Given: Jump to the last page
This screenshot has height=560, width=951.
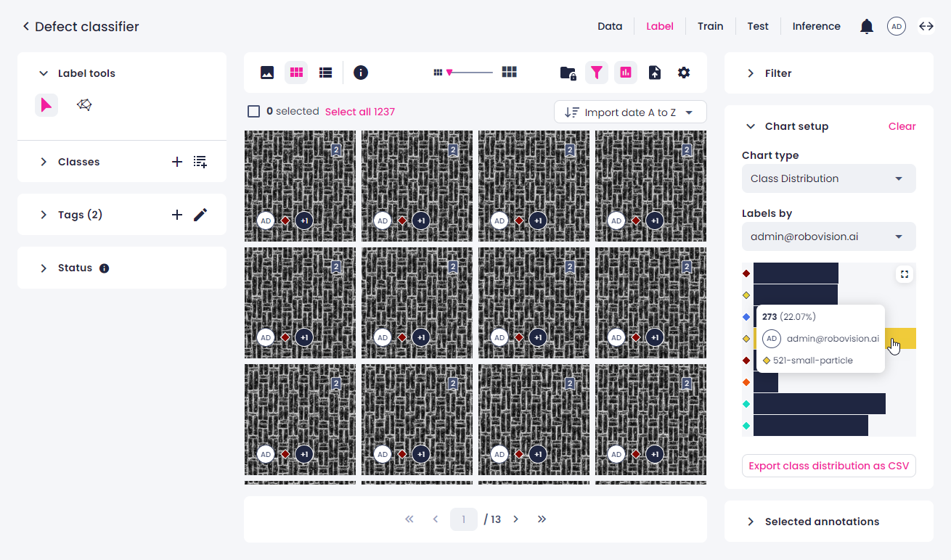Looking at the screenshot, I should pos(542,519).
